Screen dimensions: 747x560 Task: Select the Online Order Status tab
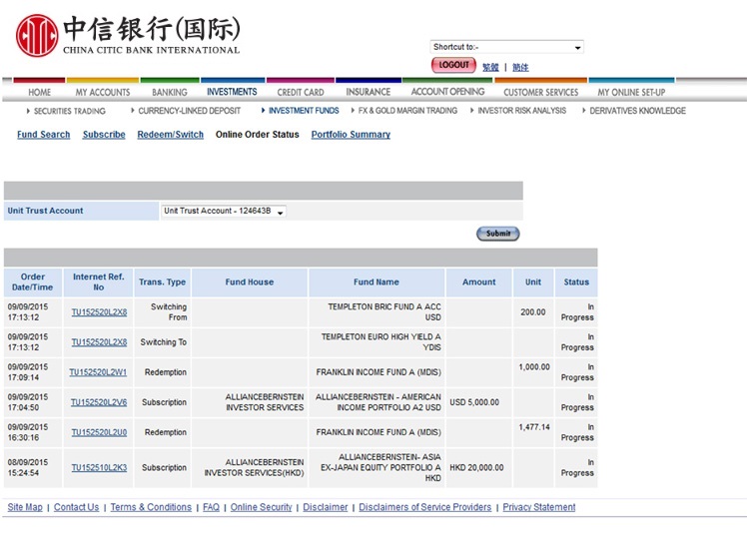(258, 135)
